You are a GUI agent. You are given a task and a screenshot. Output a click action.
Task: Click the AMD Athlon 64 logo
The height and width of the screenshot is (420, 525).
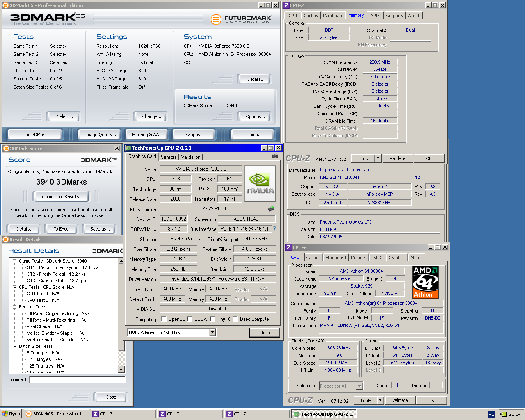pyautogui.click(x=425, y=282)
